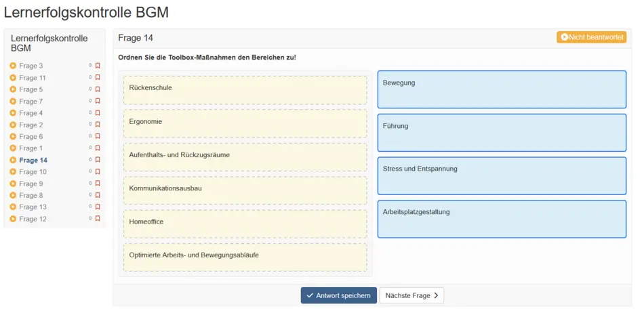Click the orange circle icon before Frage 10

tap(13, 172)
